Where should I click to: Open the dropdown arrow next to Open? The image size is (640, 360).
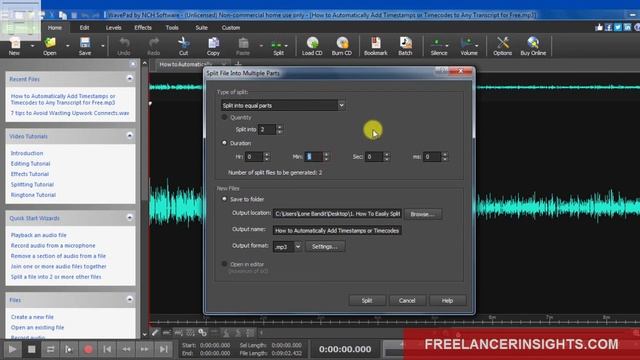(x=67, y=46)
